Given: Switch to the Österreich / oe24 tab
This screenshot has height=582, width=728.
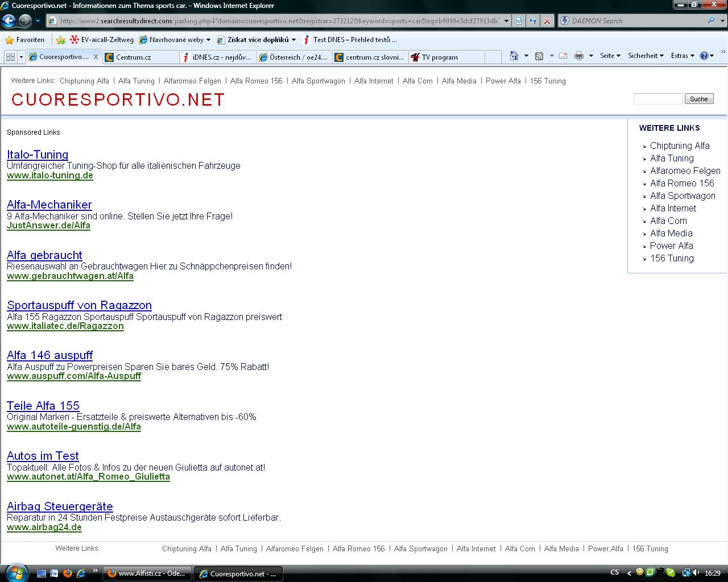Looking at the screenshot, I should point(294,57).
